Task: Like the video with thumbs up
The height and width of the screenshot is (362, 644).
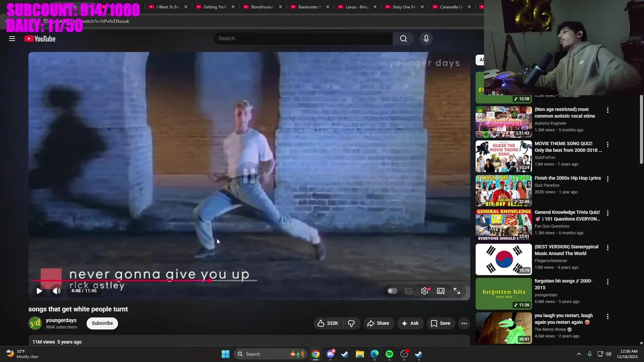Action: [328, 323]
